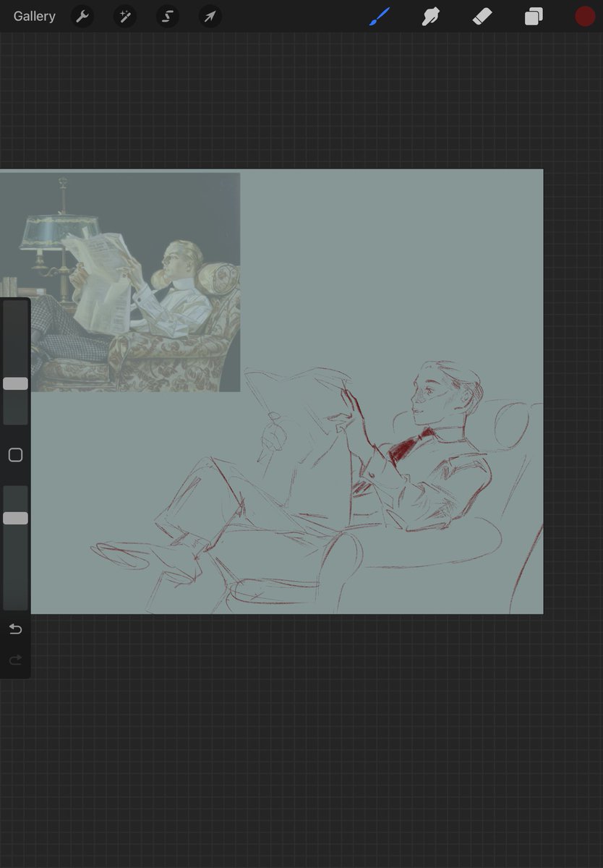Activate the Transform arrow tool
The width and height of the screenshot is (603, 868).
(210, 16)
